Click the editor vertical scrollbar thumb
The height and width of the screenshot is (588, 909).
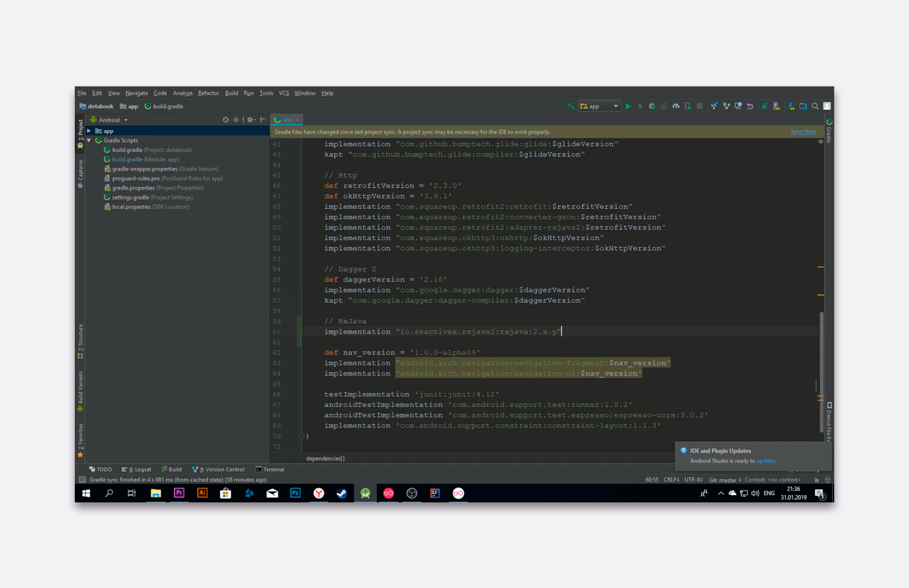click(821, 371)
